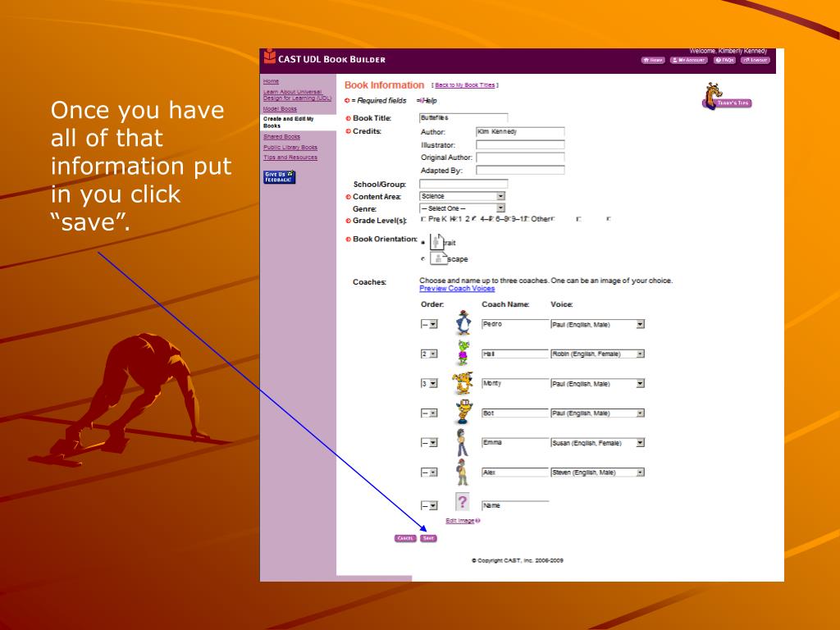Go to Home in the sidebar
Viewport: 840px width, 630px height.
pyautogui.click(x=271, y=81)
